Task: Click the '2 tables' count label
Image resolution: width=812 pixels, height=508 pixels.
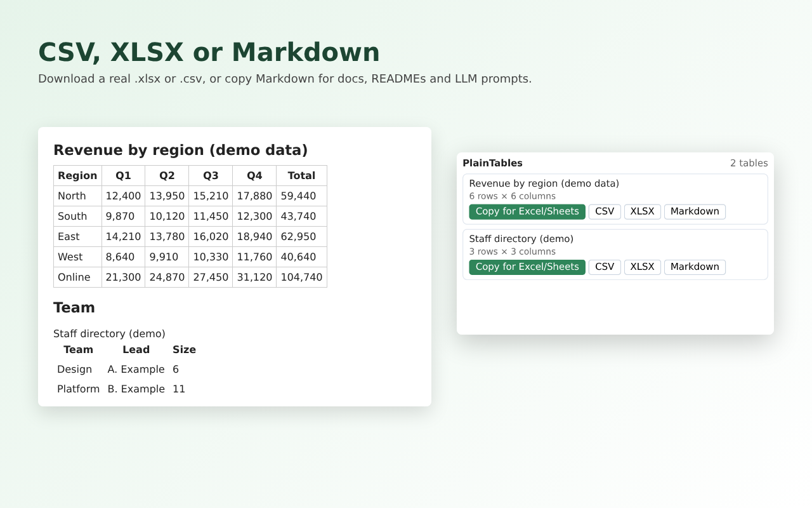Action: pos(749,163)
